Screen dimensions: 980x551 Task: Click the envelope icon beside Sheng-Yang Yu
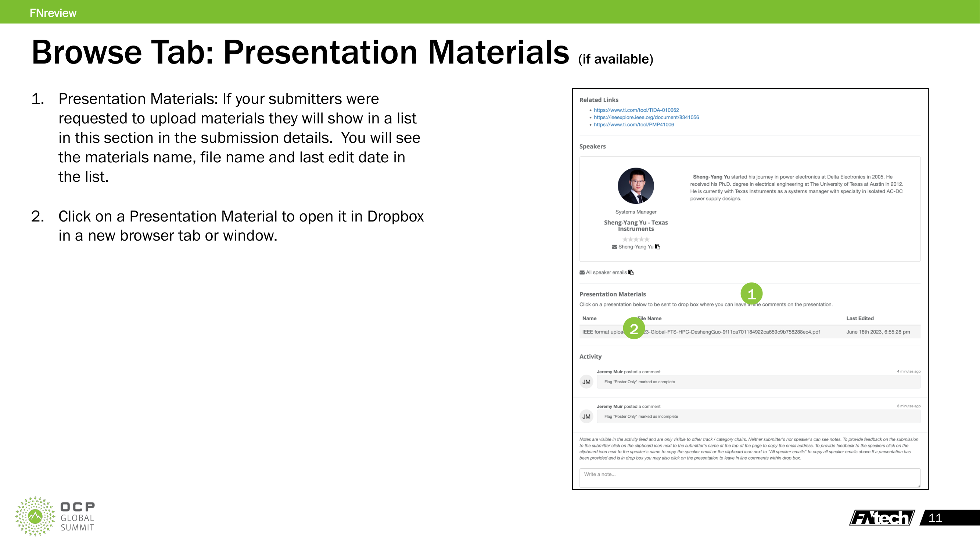pyautogui.click(x=615, y=247)
